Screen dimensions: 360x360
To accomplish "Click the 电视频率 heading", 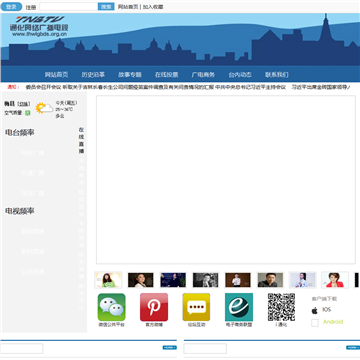I will point(20,211).
